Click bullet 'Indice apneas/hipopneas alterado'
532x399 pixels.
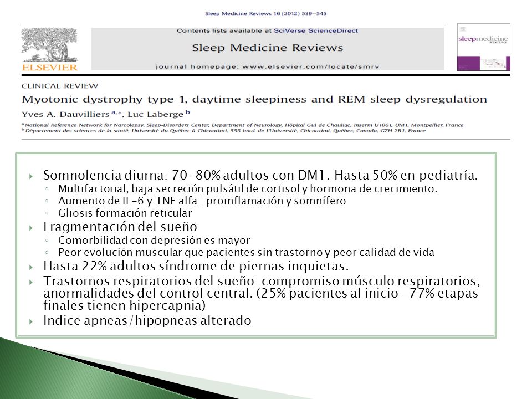pos(147,320)
